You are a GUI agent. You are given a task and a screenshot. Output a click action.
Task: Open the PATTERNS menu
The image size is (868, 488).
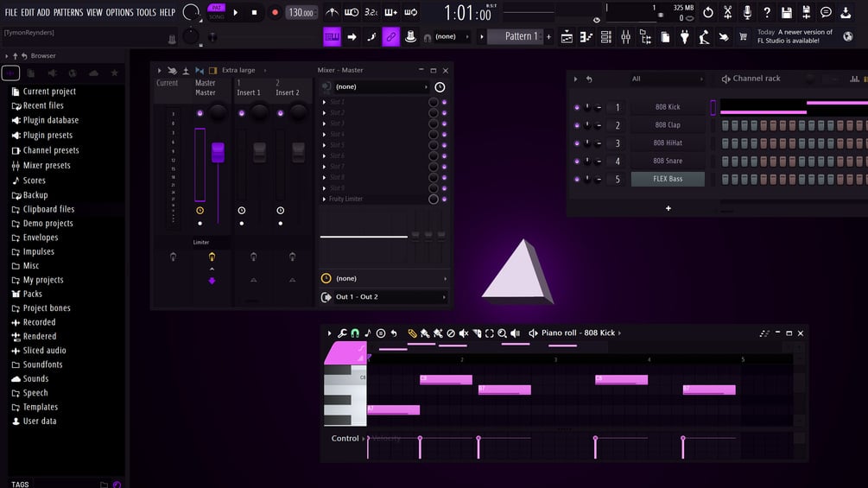coord(68,12)
